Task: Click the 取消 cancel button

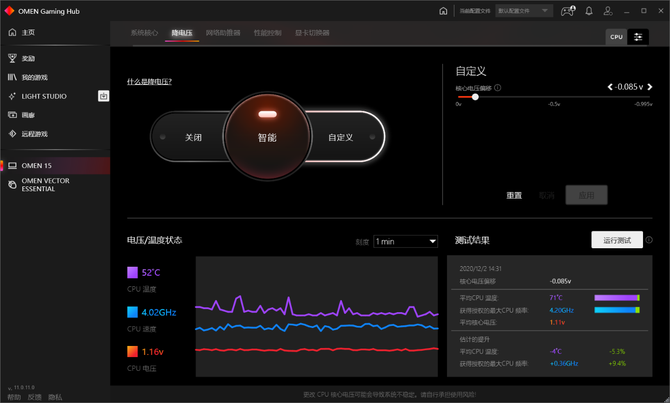Action: 547,195
